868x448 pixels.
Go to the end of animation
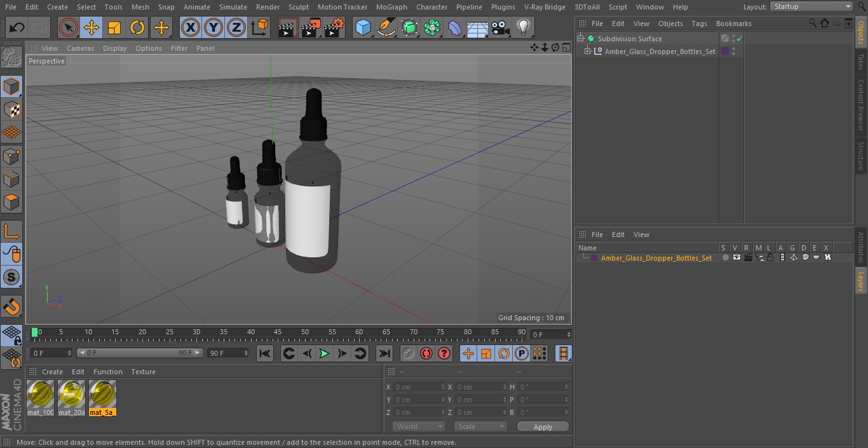click(x=384, y=353)
